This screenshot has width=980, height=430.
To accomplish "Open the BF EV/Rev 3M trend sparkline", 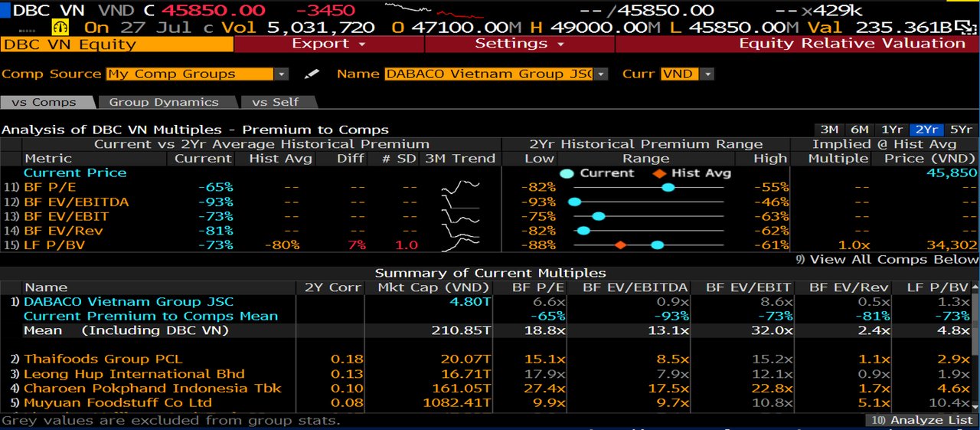I will click(x=461, y=231).
